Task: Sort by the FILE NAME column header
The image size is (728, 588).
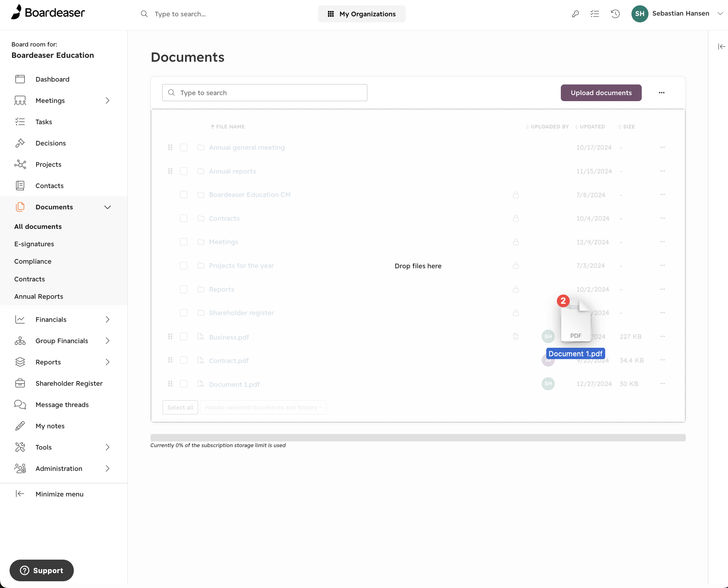Action: pos(228,127)
